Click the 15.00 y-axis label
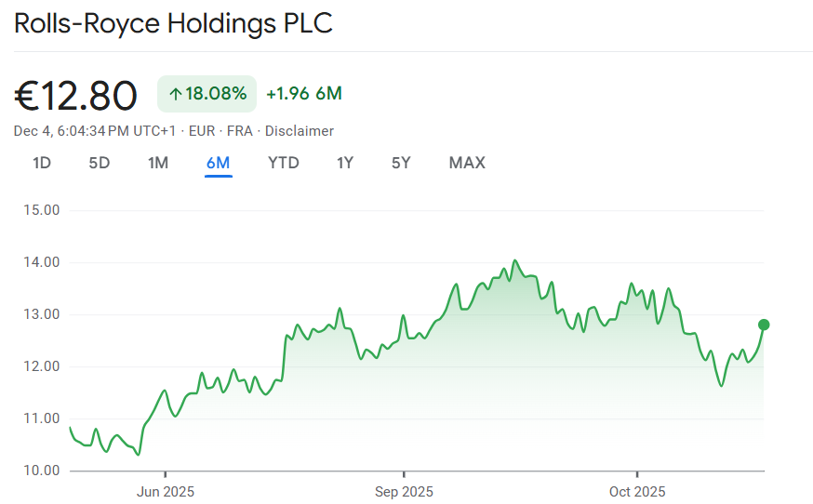 [39, 210]
